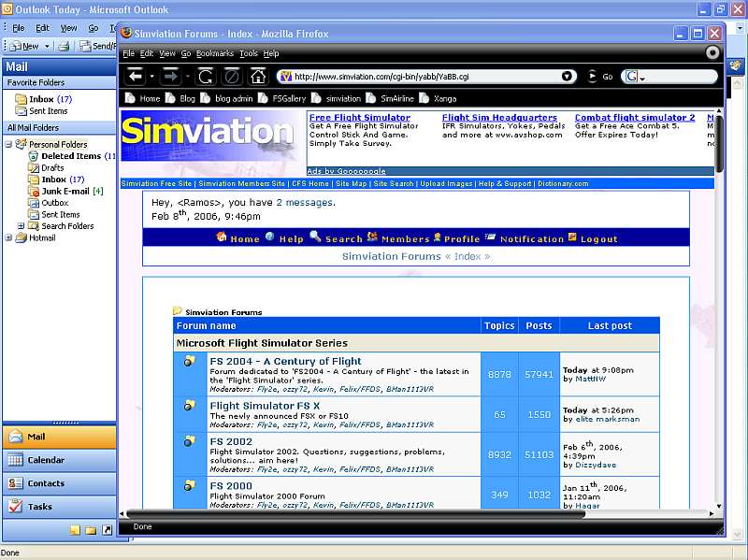Click the Outlook Print icon

click(65, 45)
